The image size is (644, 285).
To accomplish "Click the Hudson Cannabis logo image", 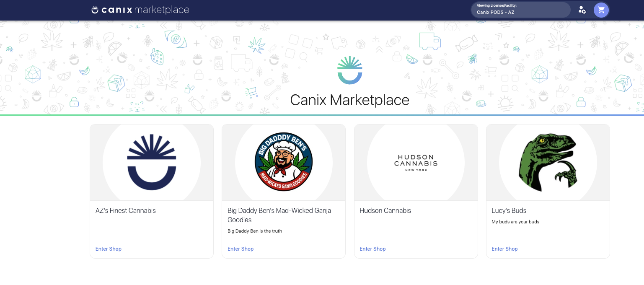I will (x=416, y=162).
